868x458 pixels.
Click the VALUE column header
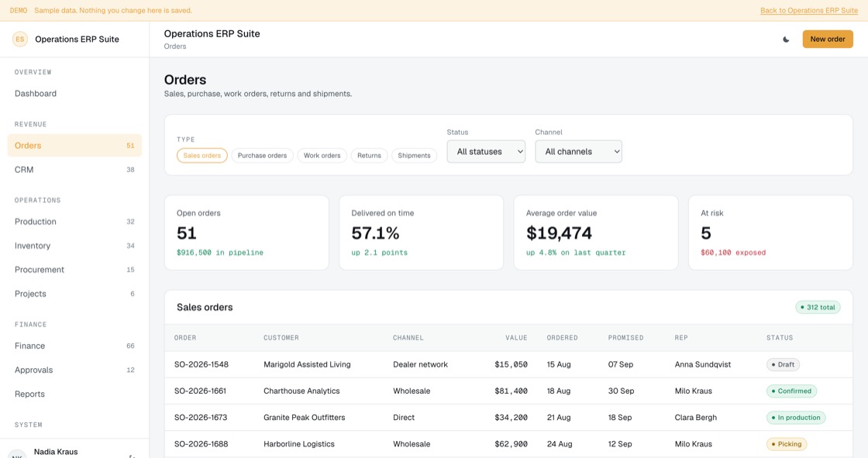[516, 338]
